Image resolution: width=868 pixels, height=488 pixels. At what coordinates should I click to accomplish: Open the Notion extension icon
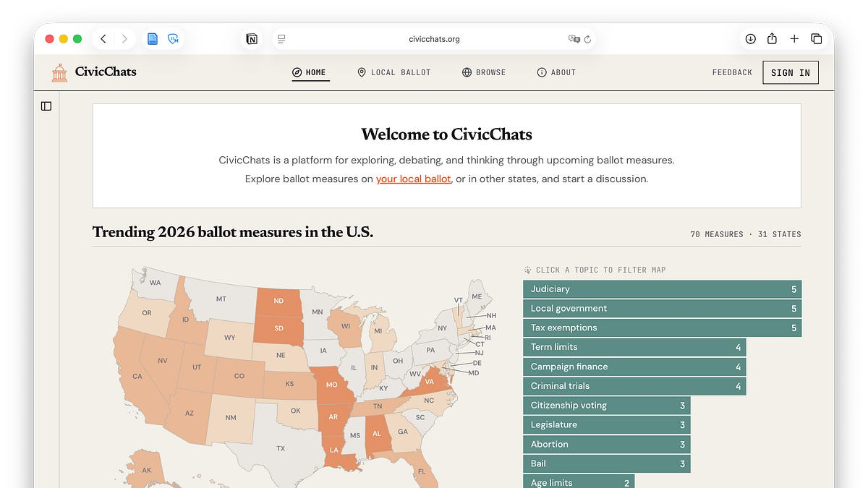pos(252,39)
